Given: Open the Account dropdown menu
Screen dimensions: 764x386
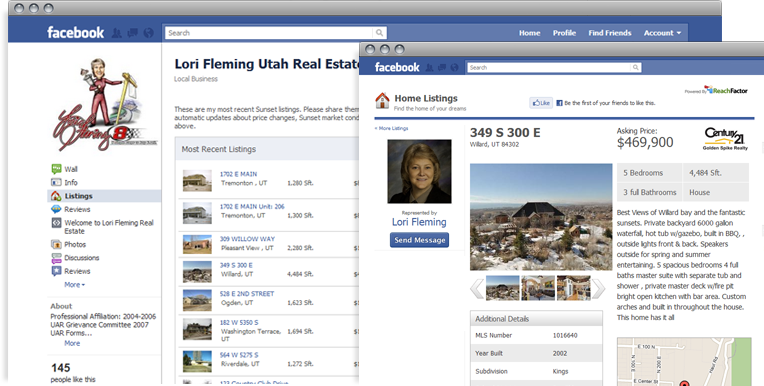Looking at the screenshot, I should [662, 33].
